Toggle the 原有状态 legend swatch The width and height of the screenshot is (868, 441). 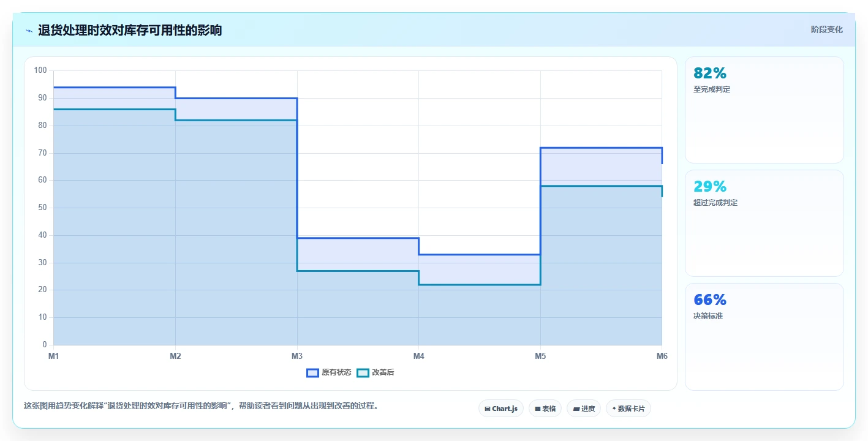[x=312, y=372]
